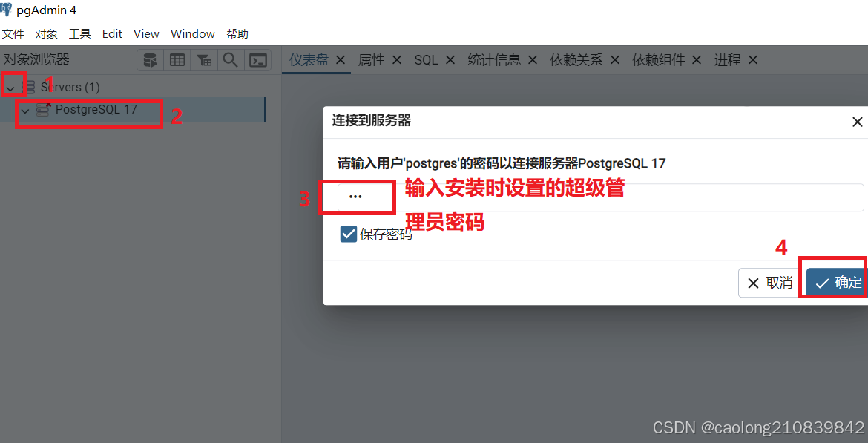Close the SQL tab

click(450, 60)
